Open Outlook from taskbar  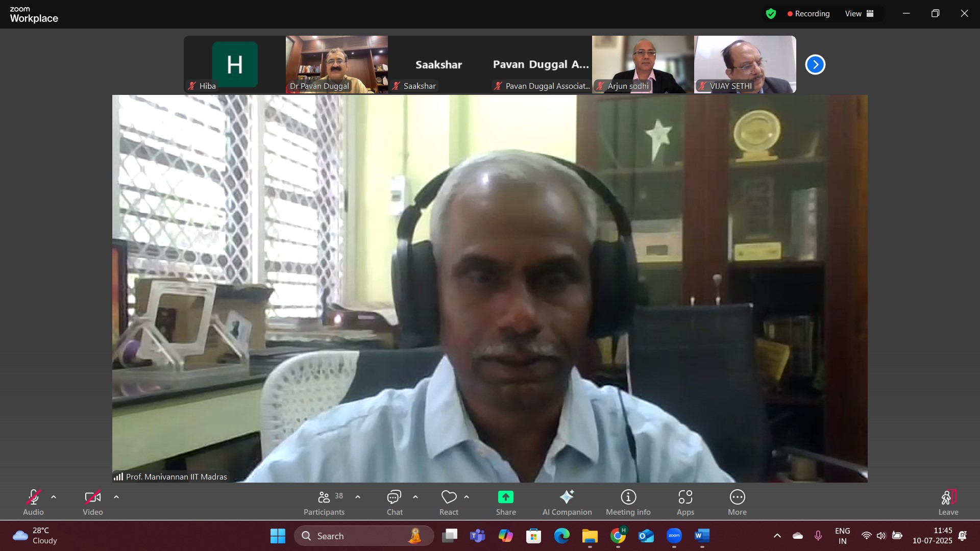[x=646, y=536]
